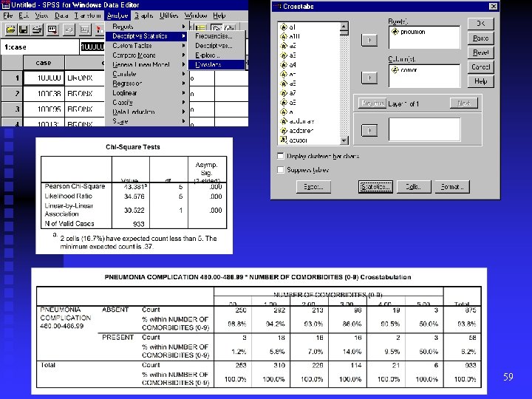Close the Crosstabs dialog

pyautogui.click(x=493, y=6)
